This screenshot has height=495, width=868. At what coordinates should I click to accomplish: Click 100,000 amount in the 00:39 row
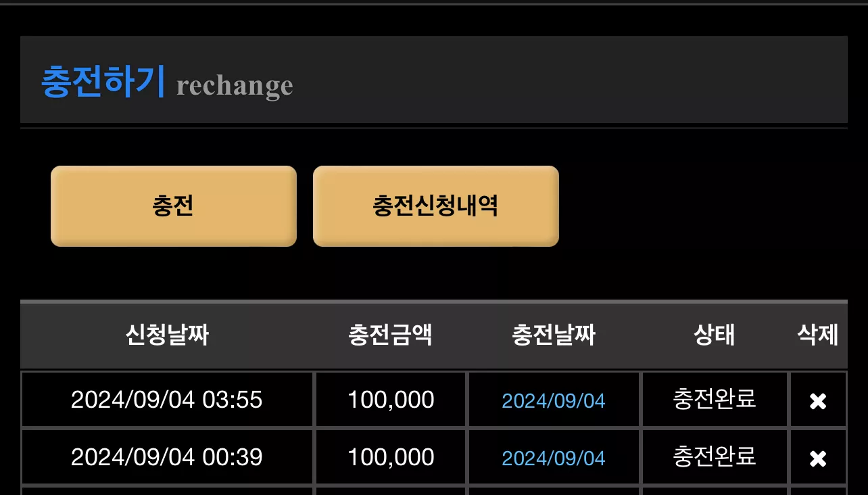[x=391, y=457]
